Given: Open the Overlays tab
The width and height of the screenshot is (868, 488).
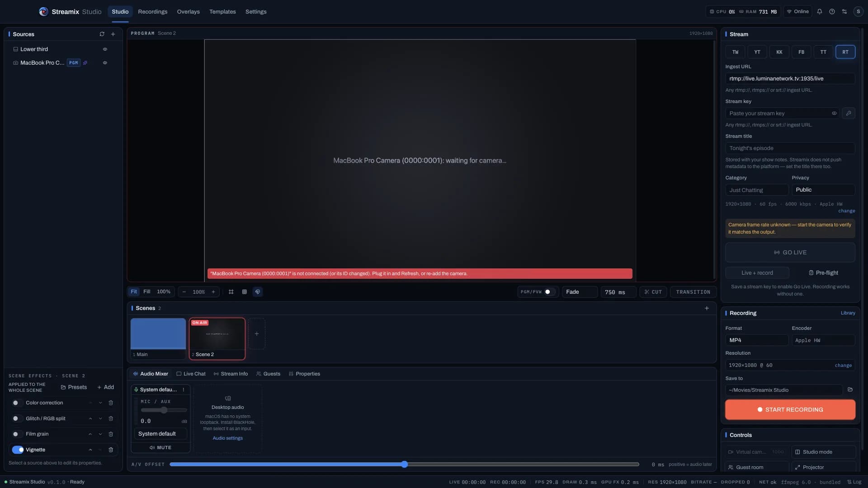Looking at the screenshot, I should 188,12.
